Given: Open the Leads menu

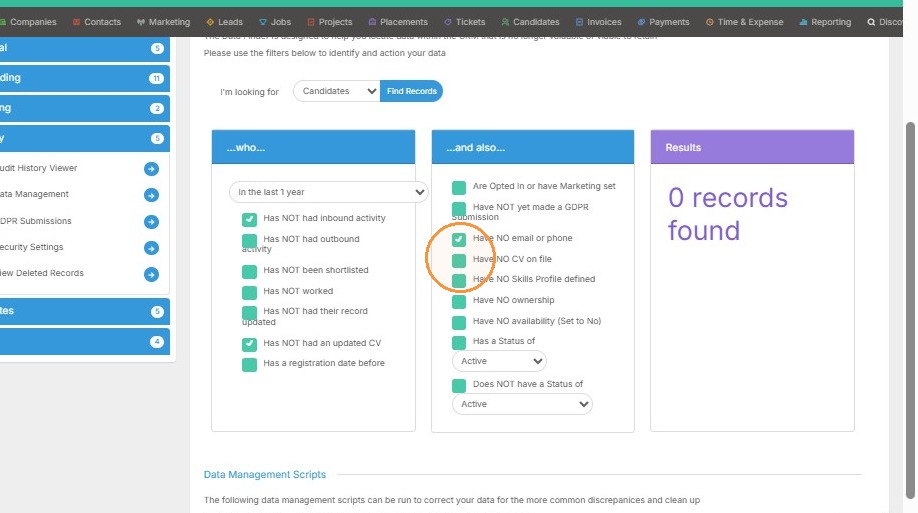Looking at the screenshot, I should tap(224, 22).
